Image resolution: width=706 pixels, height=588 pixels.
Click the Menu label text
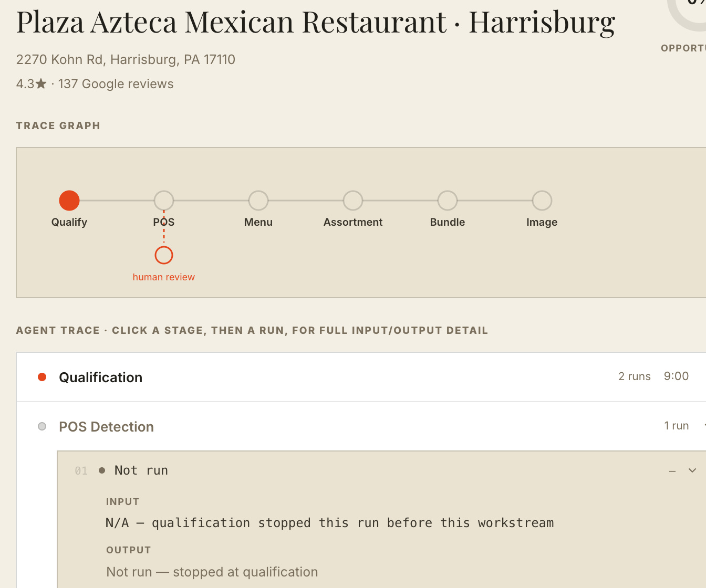click(258, 222)
